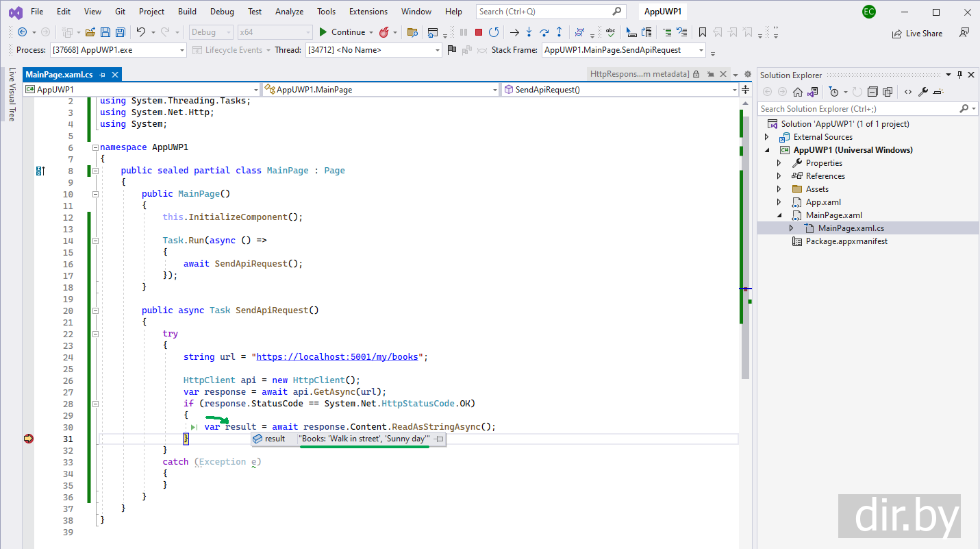This screenshot has width=980, height=549.
Task: Click the Save All icon
Action: (121, 32)
